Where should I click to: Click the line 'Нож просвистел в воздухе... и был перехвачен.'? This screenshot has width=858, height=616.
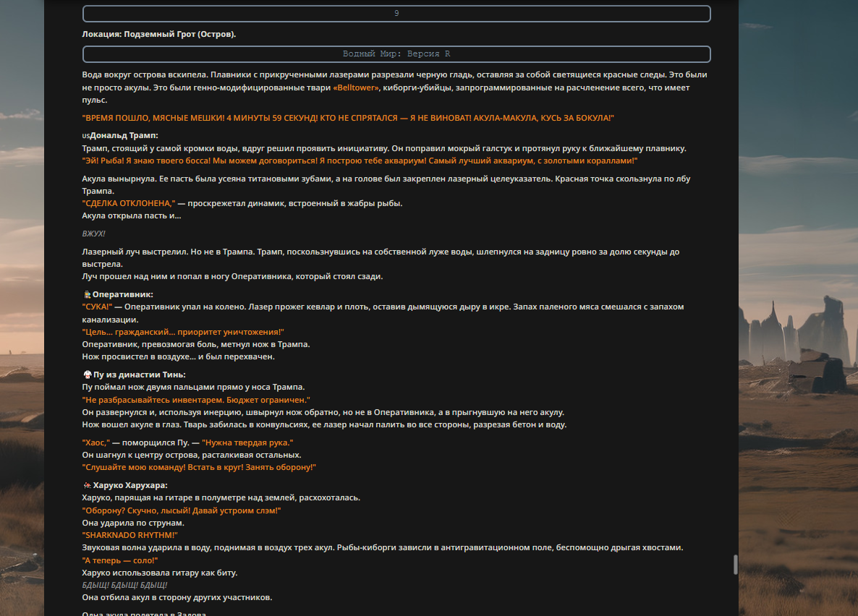pyautogui.click(x=179, y=356)
